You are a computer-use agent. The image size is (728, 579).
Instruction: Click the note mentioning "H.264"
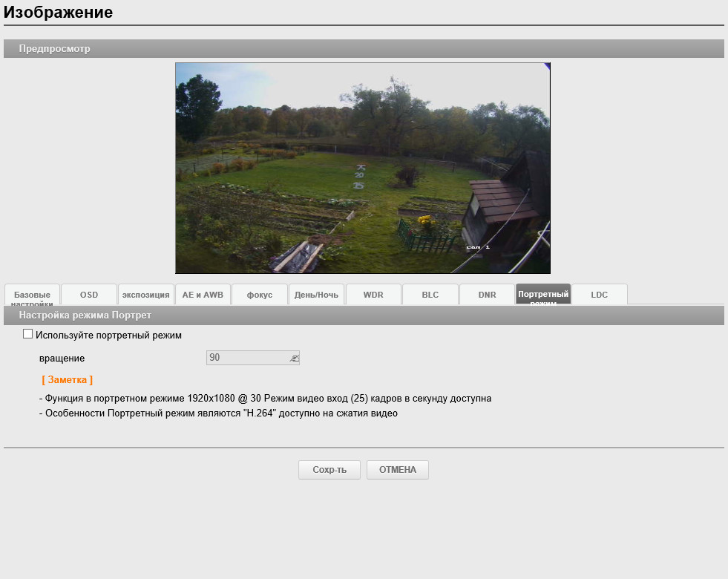click(218, 413)
